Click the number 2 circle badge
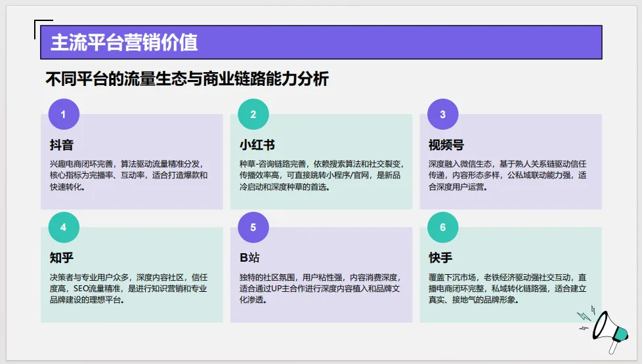Viewport: 642px width, 364px height. click(x=253, y=114)
